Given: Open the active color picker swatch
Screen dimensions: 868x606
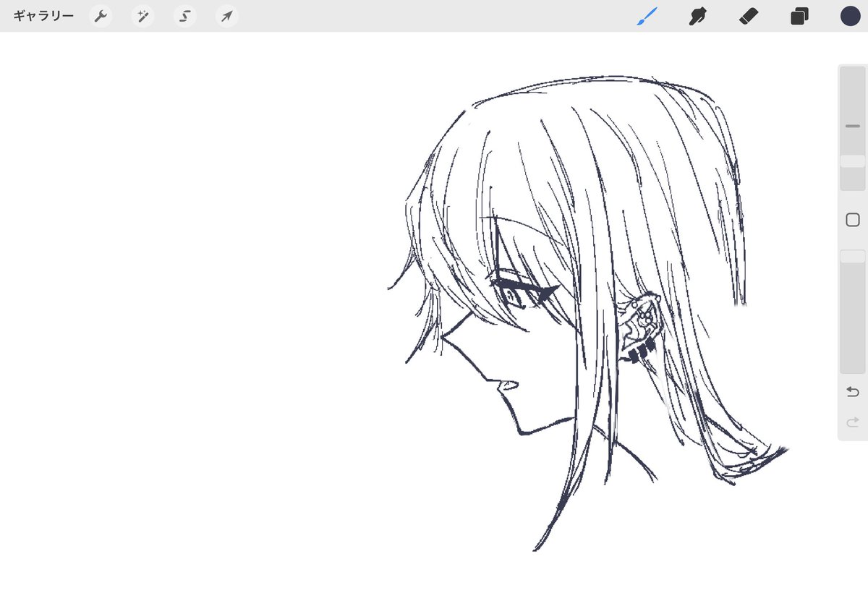Looking at the screenshot, I should point(850,16).
